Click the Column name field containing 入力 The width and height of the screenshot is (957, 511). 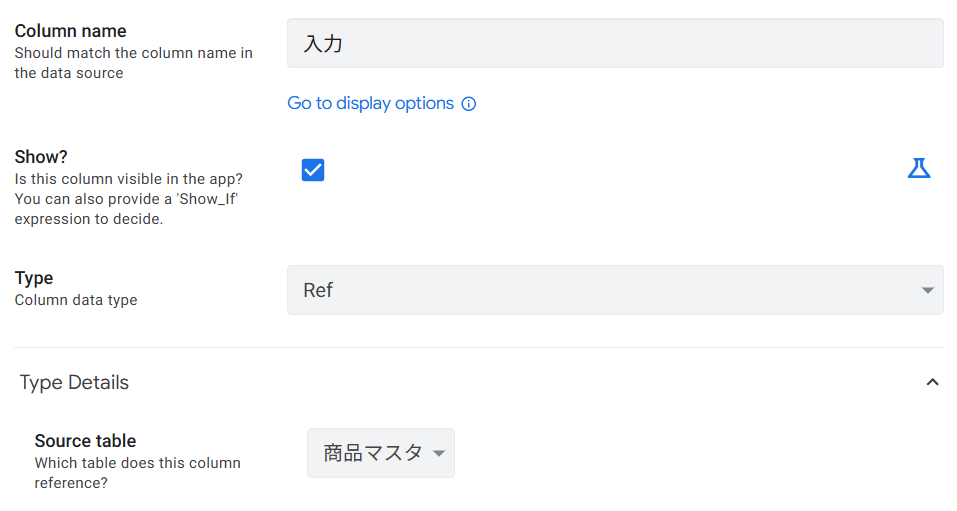(614, 44)
